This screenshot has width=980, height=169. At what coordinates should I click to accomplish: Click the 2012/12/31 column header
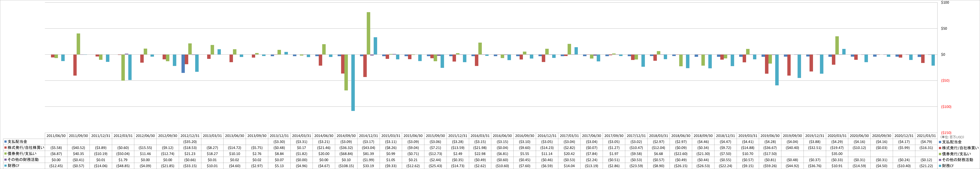point(190,136)
